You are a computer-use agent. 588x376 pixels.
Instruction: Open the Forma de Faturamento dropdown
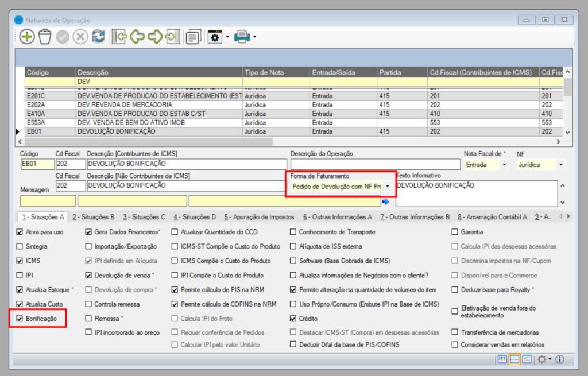388,187
